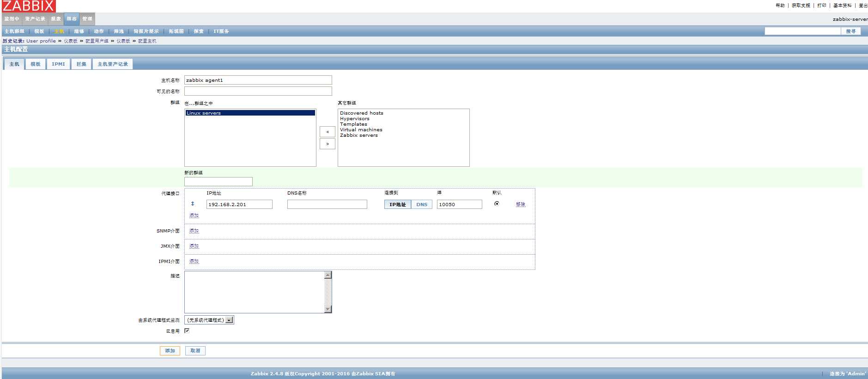
Task: Go to 拓扑图 submenu item
Action: [176, 31]
